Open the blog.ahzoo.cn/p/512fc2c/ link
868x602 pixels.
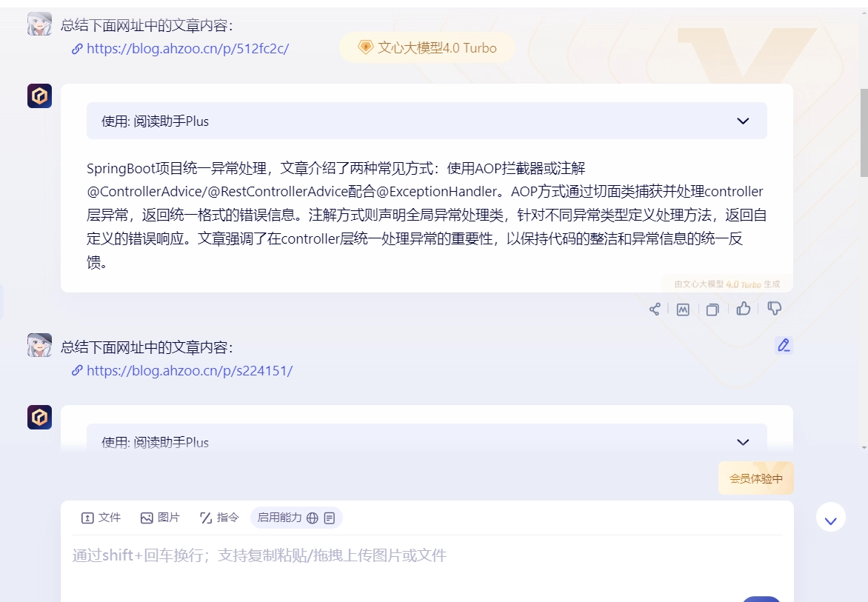(x=187, y=49)
